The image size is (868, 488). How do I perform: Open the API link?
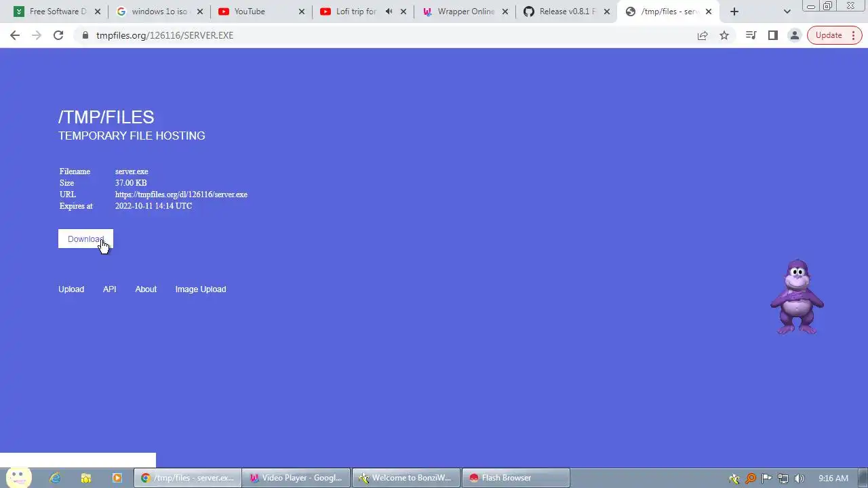pos(109,289)
